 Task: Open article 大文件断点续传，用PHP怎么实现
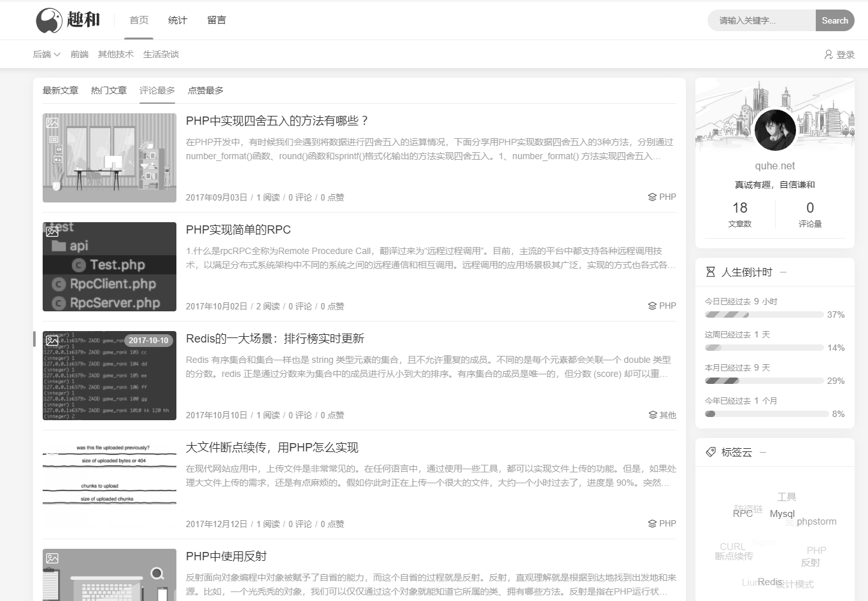272,448
